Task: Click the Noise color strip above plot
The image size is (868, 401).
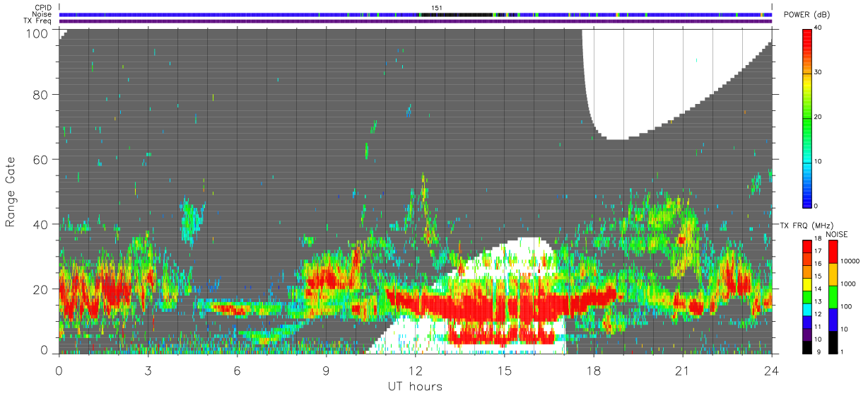Action: [416, 14]
